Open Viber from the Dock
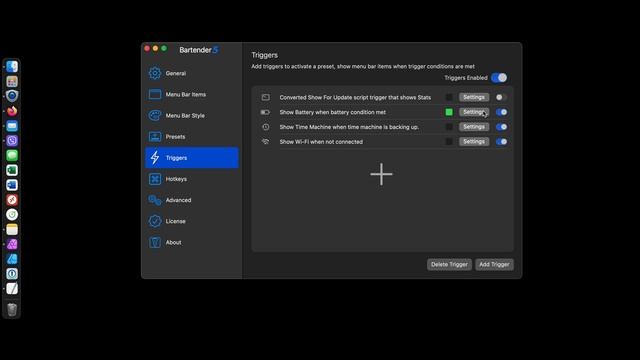This screenshot has height=360, width=640. [x=12, y=140]
